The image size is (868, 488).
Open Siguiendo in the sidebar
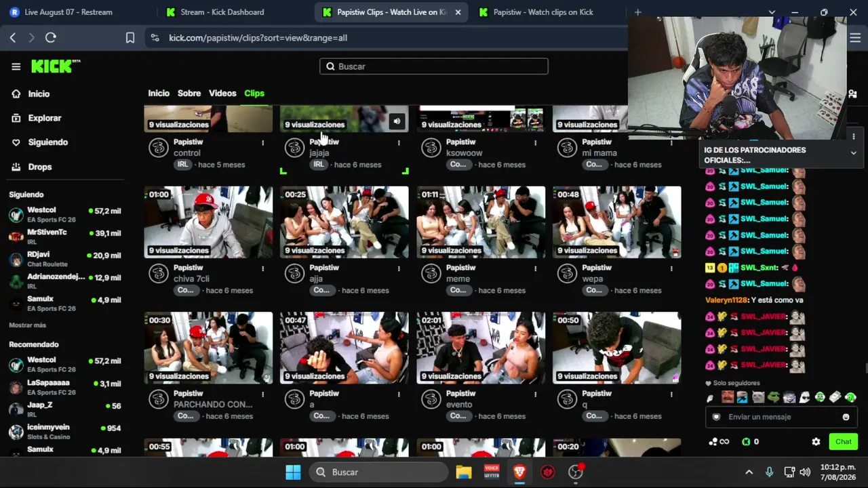point(47,142)
